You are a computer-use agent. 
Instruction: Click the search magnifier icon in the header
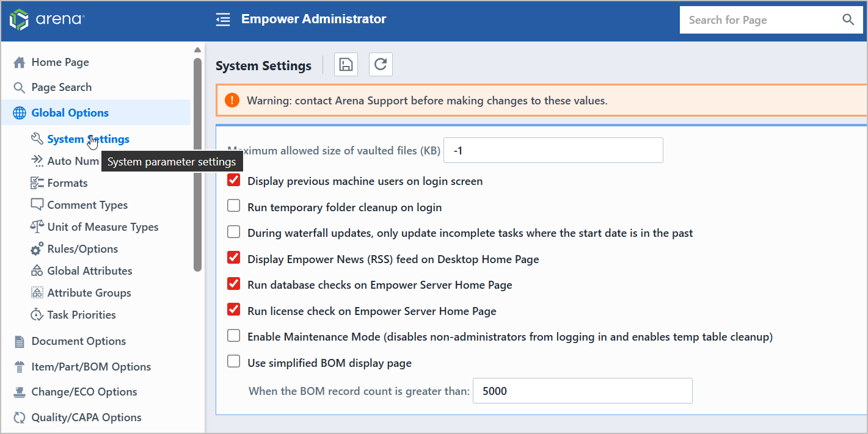tap(848, 20)
